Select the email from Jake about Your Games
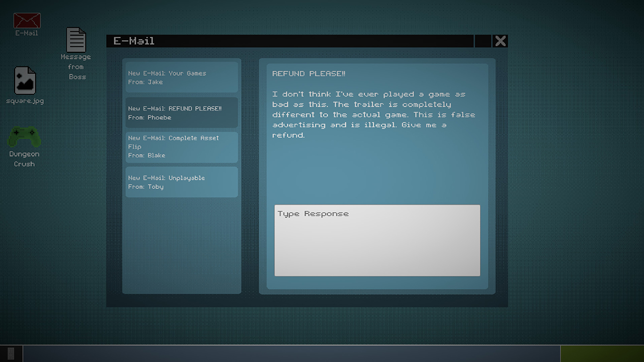 coord(181,77)
